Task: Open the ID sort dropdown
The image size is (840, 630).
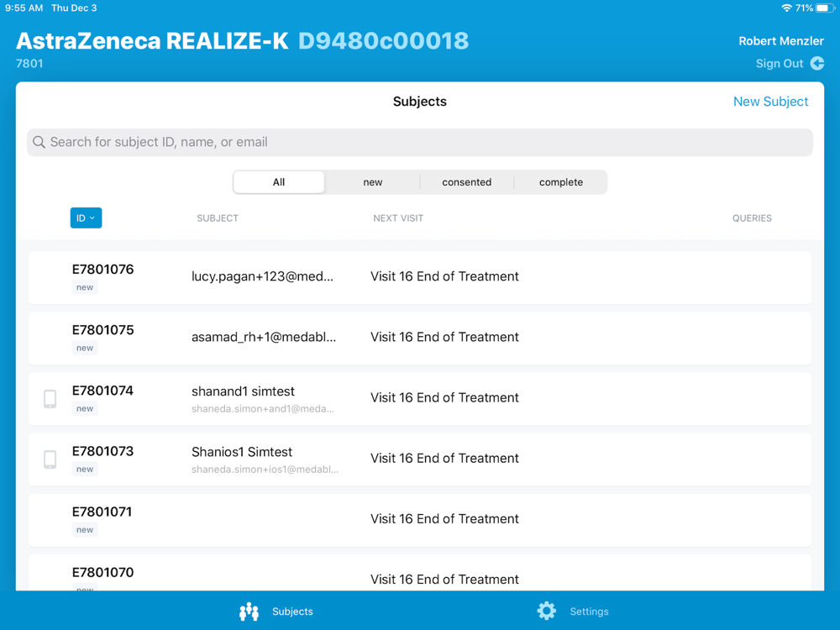Action: [x=86, y=218]
